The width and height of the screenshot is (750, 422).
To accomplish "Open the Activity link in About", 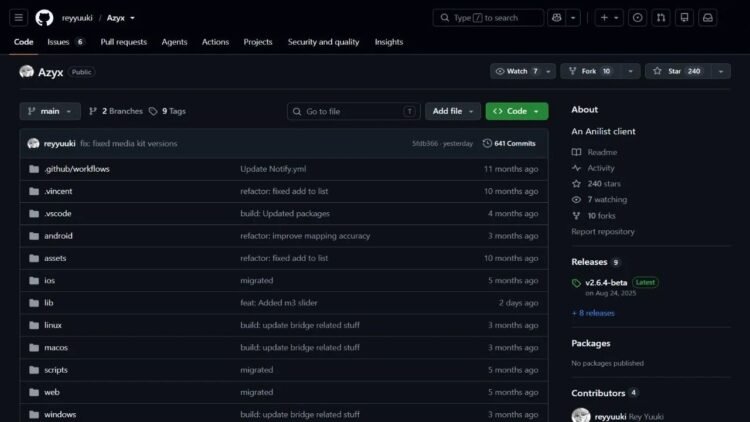I will click(593, 168).
